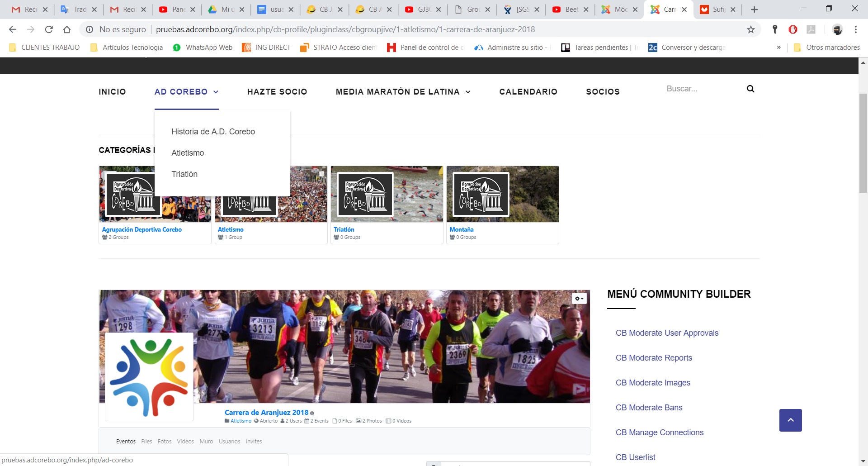
Task: Select Triatlón in the AD COREBO dropdown
Action: (184, 174)
